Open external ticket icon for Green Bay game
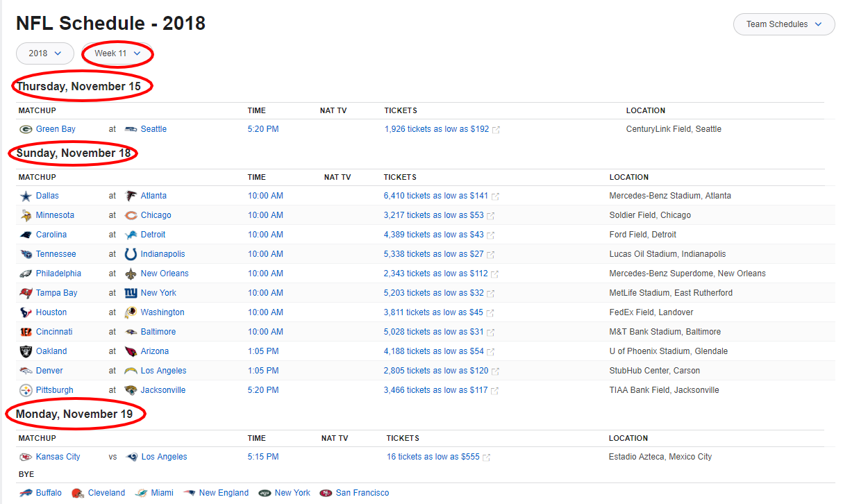 pyautogui.click(x=496, y=130)
